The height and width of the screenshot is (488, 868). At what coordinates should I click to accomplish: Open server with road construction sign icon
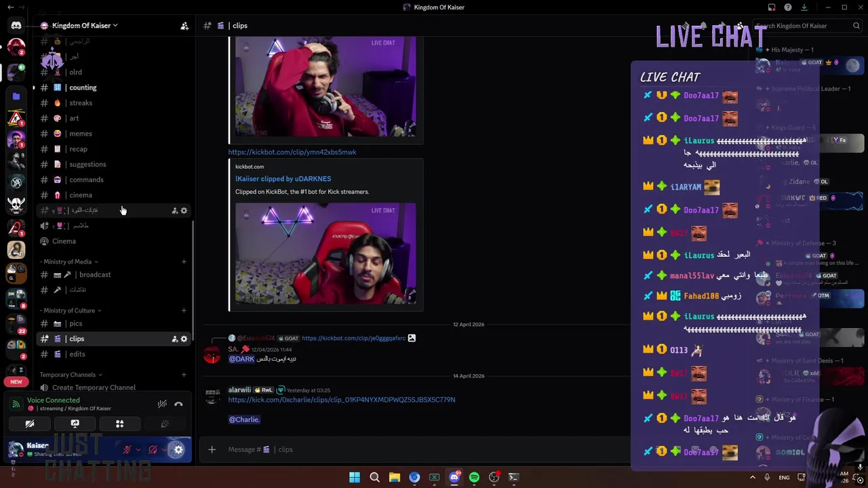pos(16,118)
